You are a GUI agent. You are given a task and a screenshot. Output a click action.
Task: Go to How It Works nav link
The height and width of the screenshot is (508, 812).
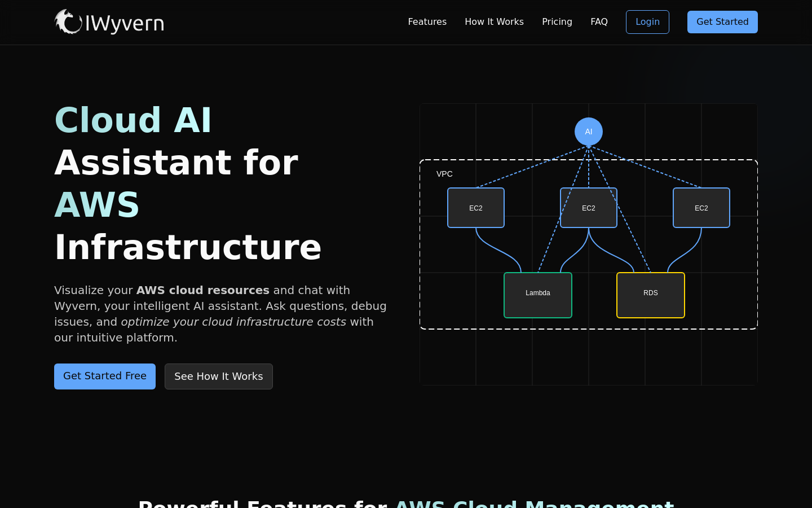coord(494,21)
